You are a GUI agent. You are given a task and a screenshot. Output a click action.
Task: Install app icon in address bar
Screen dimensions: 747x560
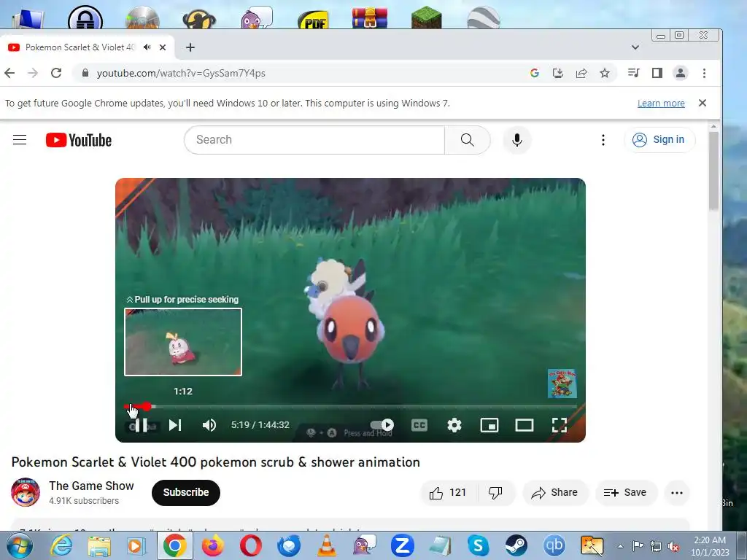pyautogui.click(x=558, y=73)
